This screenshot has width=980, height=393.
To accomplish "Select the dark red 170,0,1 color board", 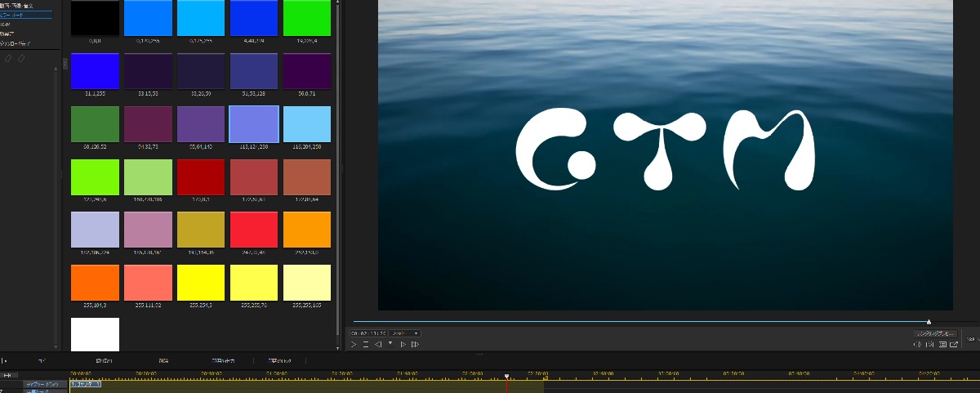I will 201,177.
